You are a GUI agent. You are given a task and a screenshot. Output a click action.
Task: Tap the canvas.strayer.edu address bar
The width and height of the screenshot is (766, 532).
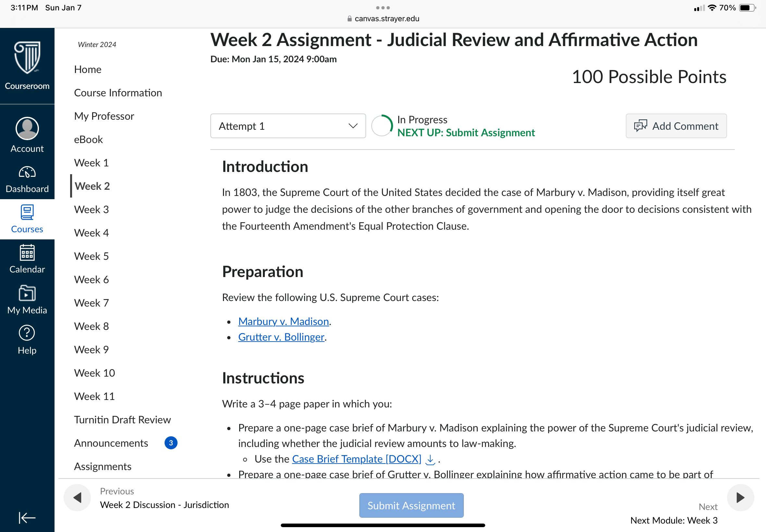click(383, 19)
